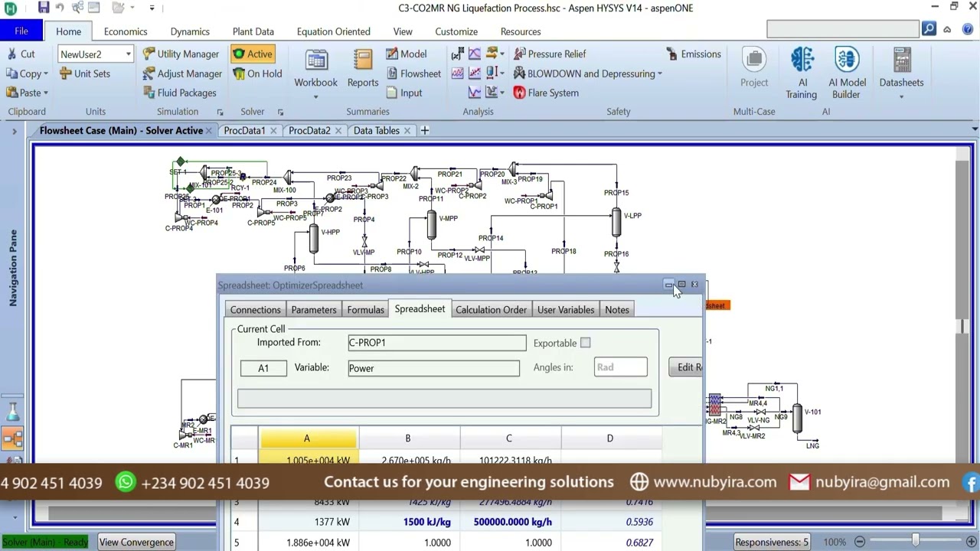
Task: Toggle the Exportable checkbox
Action: (x=585, y=343)
